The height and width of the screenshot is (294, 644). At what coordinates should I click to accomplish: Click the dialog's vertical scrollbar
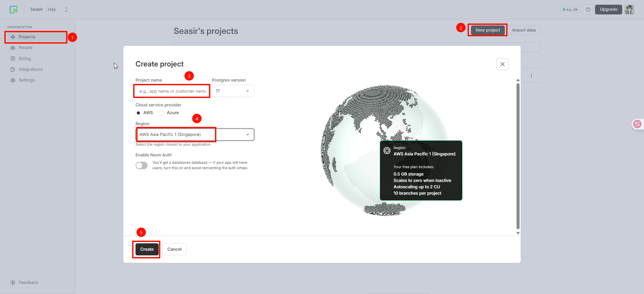click(518, 156)
